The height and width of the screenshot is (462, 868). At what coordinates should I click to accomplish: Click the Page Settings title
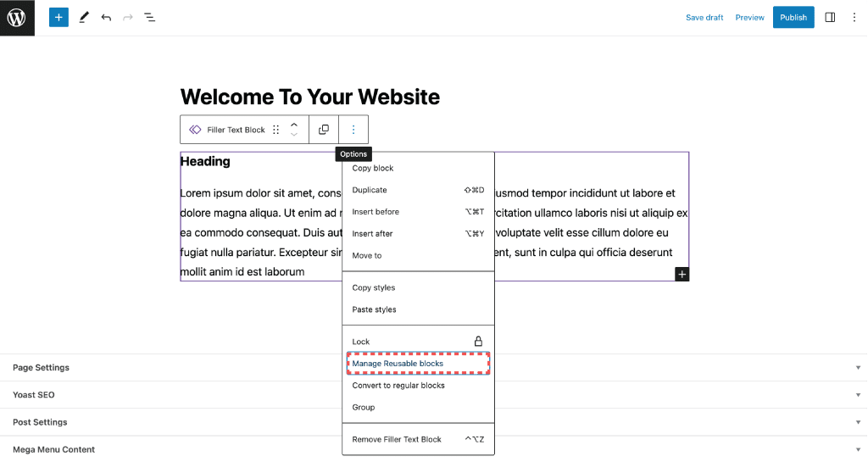pyautogui.click(x=41, y=367)
